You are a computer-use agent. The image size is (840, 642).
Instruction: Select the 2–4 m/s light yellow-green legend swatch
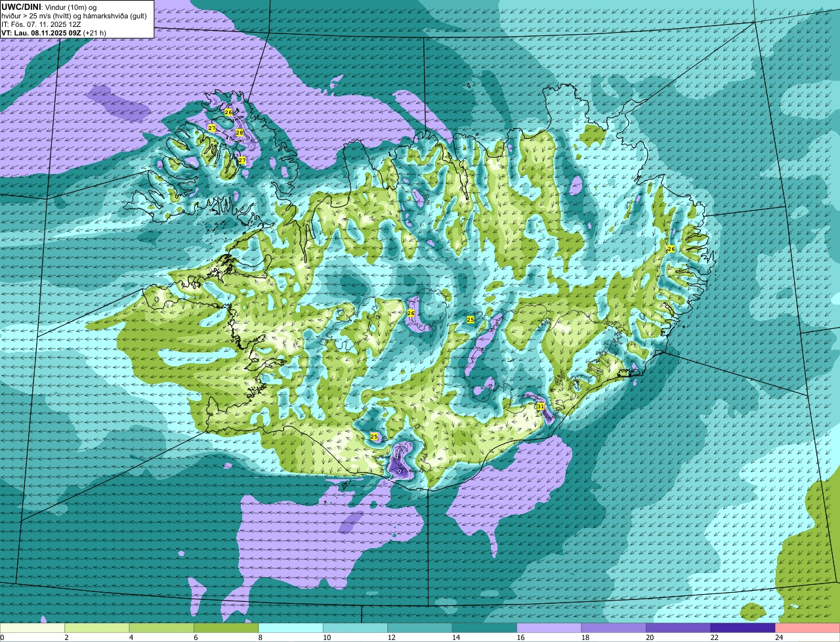(x=97, y=628)
